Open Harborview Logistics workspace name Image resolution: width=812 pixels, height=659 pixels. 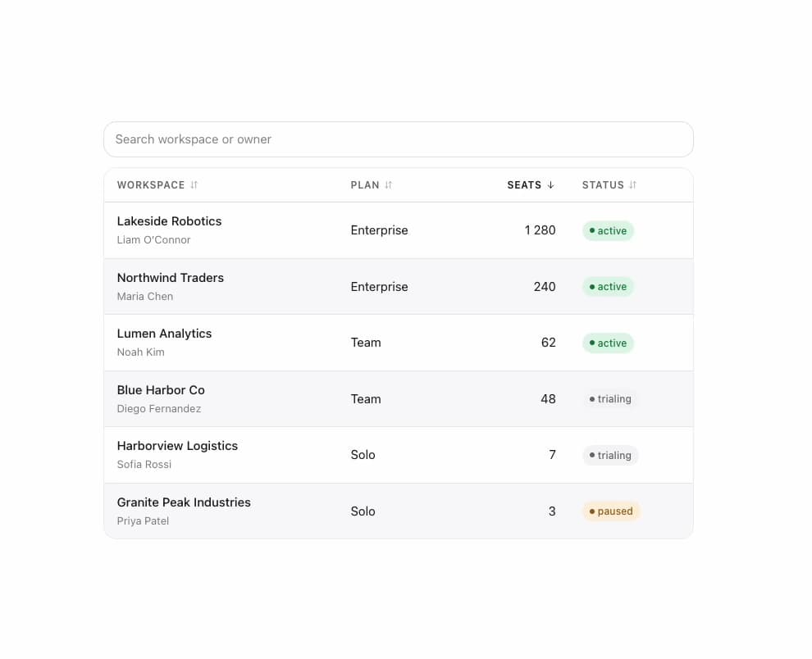coord(177,446)
